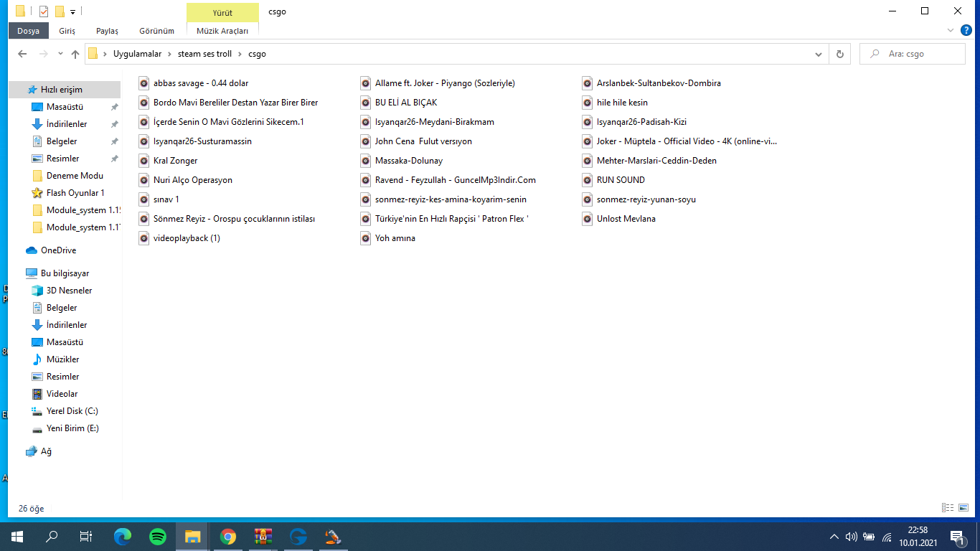Switch to the large thumbnails view layout

pos(963,508)
